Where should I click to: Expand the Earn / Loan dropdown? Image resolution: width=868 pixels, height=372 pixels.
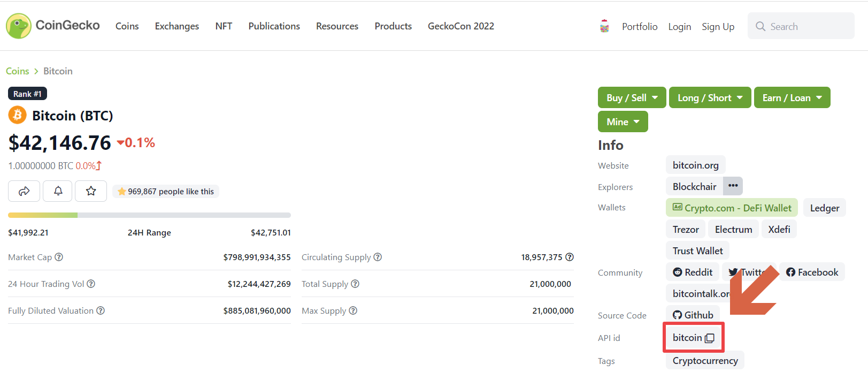click(792, 97)
